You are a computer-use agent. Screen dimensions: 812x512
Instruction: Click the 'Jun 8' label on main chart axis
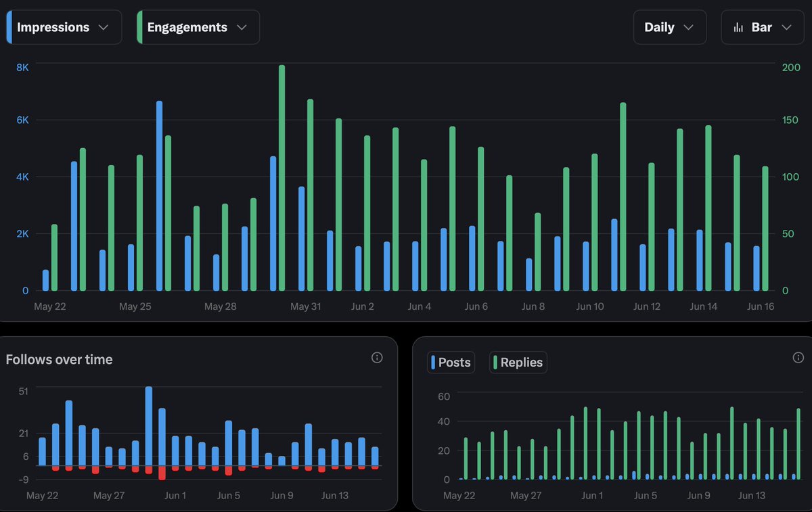[533, 306]
